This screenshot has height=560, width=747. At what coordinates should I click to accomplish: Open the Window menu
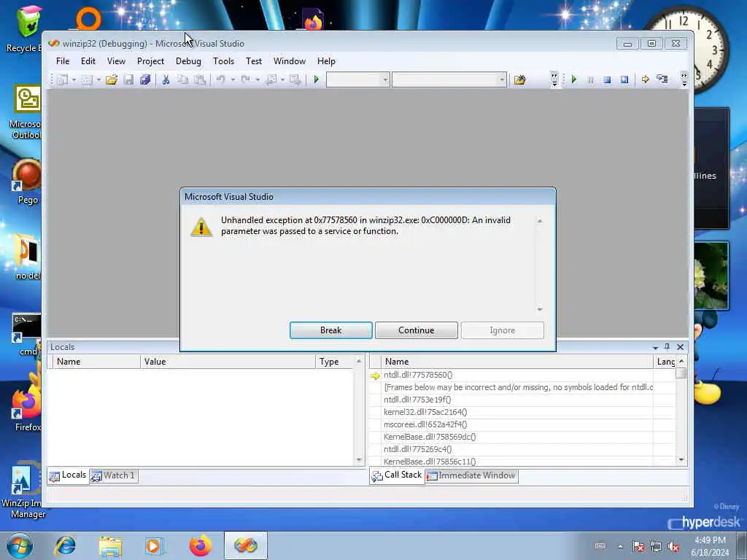(x=289, y=61)
